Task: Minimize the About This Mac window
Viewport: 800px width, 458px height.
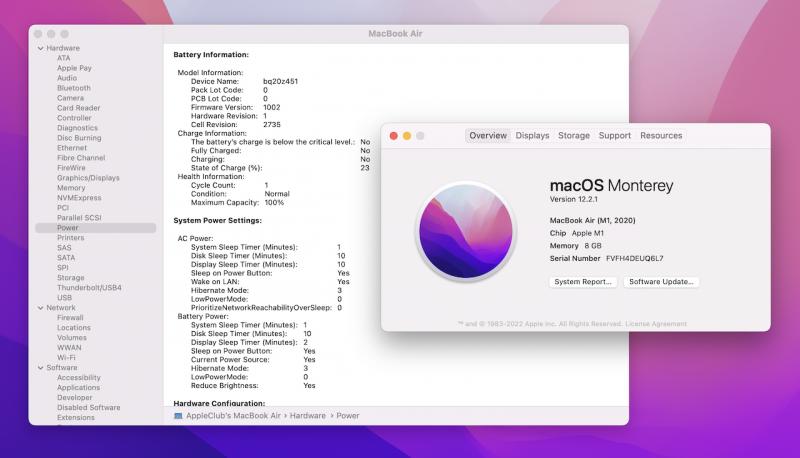Action: [x=407, y=136]
